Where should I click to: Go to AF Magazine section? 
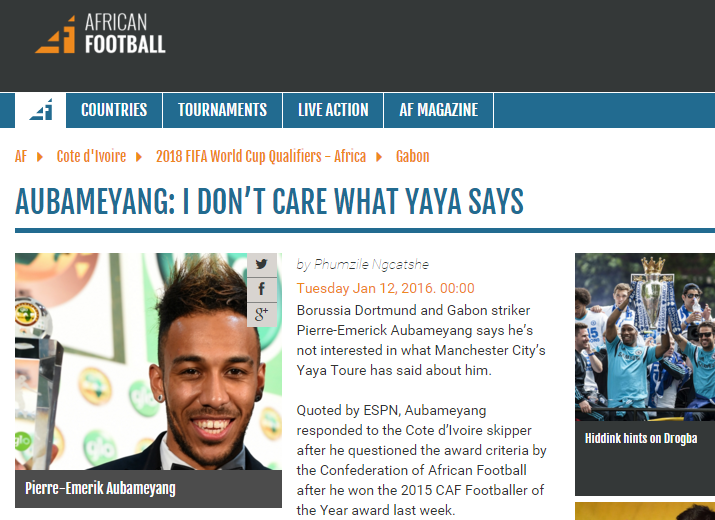coord(439,110)
